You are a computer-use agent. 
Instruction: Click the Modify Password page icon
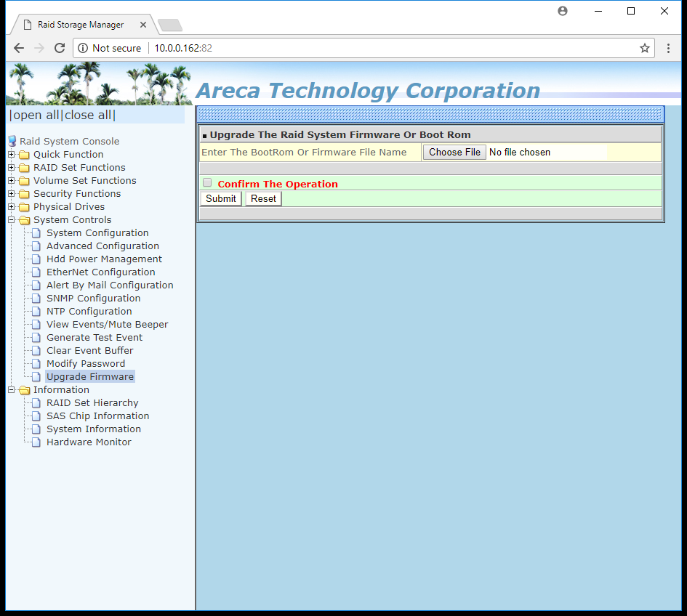[x=36, y=364]
